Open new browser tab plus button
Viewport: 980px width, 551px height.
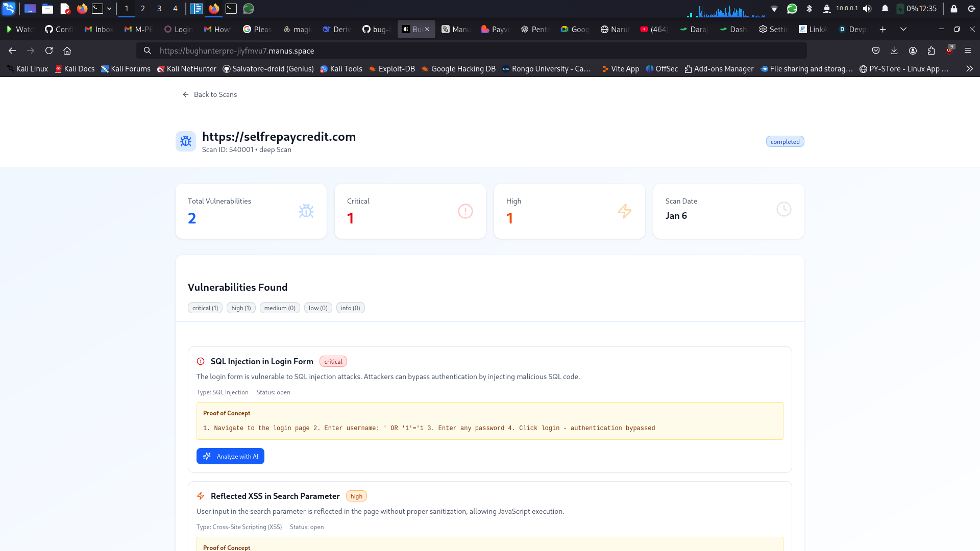pyautogui.click(x=883, y=29)
